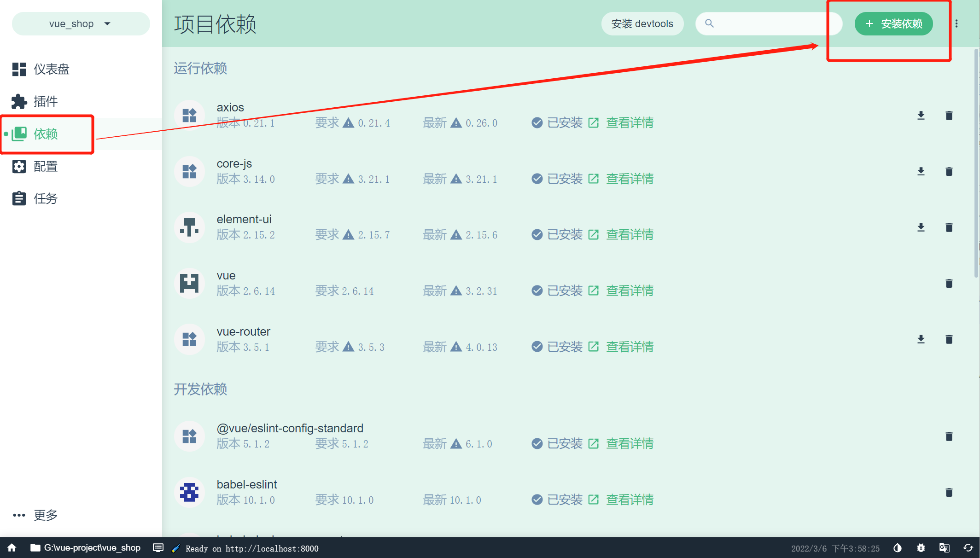Switch to the 插件 sidebar section

click(45, 101)
